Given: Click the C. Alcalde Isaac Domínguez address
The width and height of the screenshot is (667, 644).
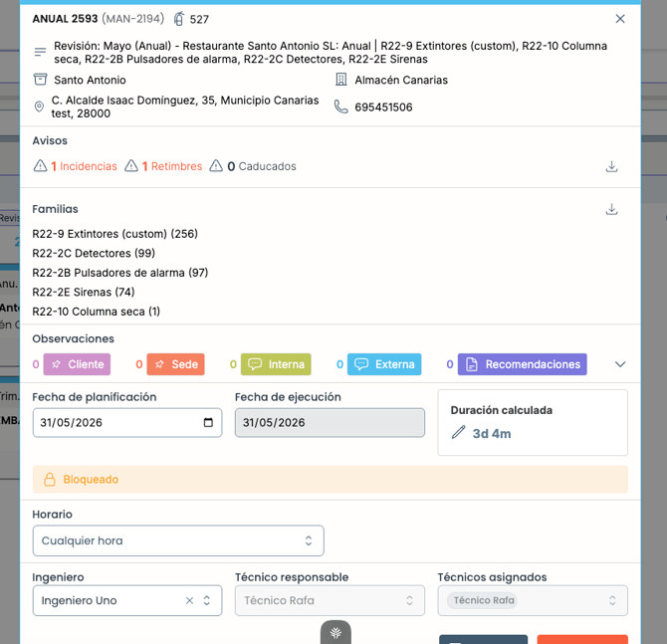Looking at the screenshot, I should pos(185,107).
